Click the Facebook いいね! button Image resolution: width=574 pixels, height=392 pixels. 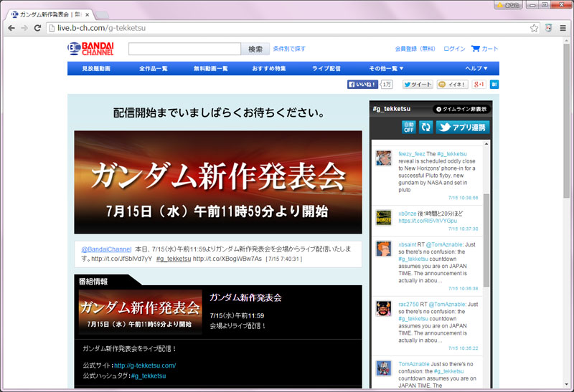click(x=362, y=85)
